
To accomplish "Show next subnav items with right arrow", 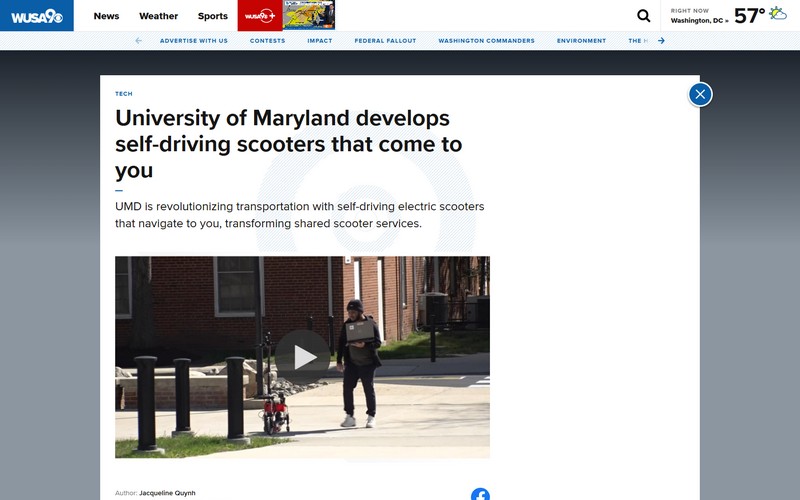I will [x=661, y=41].
